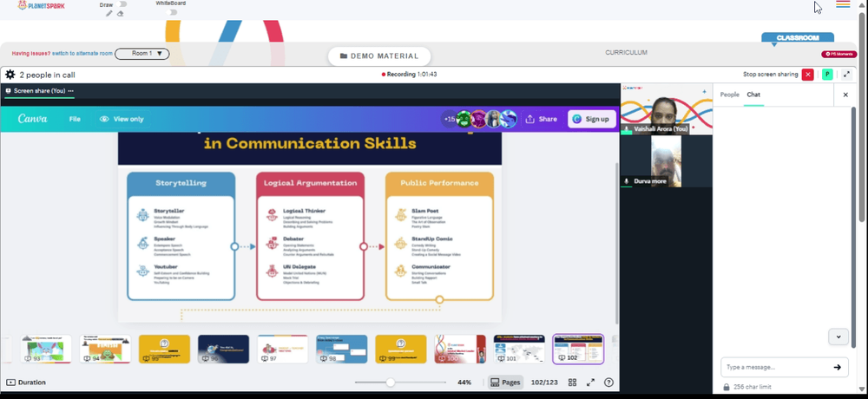Viewport: 868px width, 399px height.
Task: Open PS Moments button
Action: point(839,55)
